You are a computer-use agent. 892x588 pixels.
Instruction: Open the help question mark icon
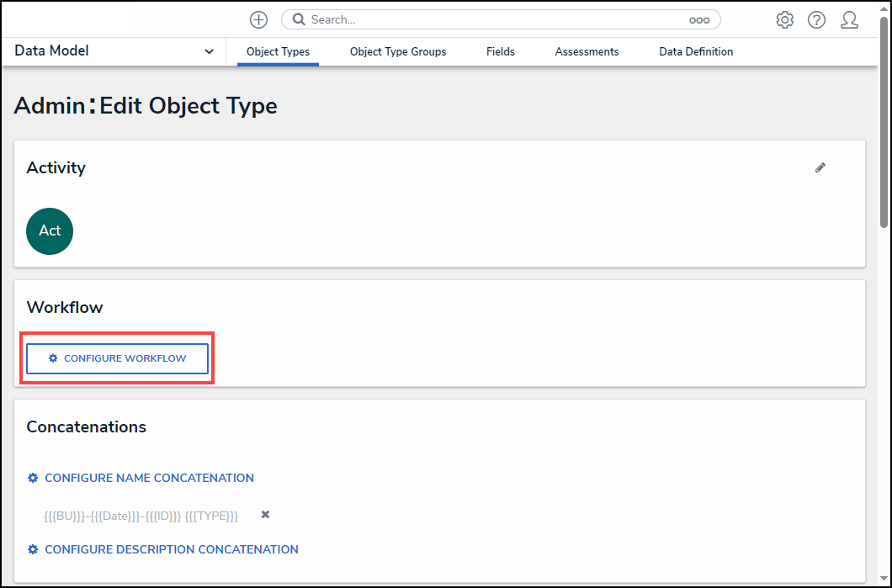(816, 19)
